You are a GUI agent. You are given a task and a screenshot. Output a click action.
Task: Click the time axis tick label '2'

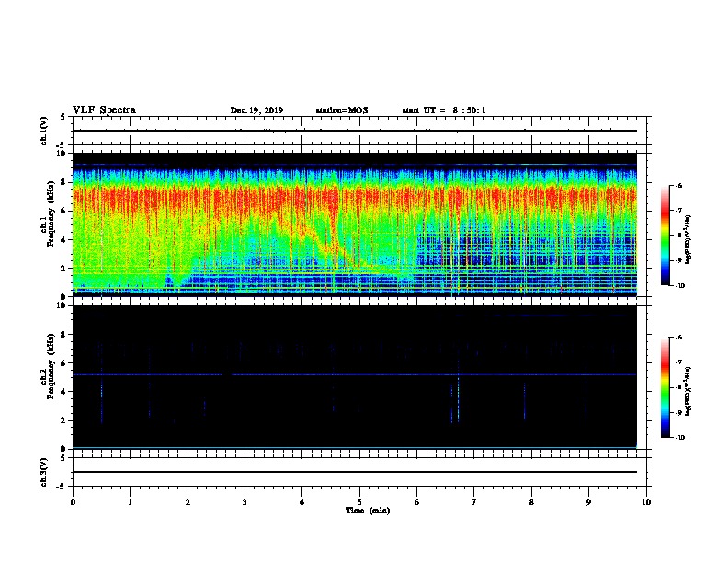coord(188,501)
